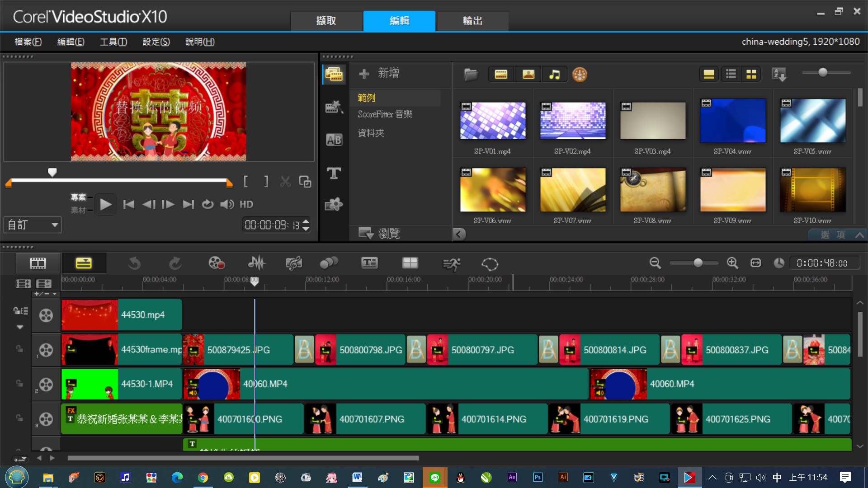868x488 pixels.
Task: Jump to the end of project
Action: (x=189, y=205)
